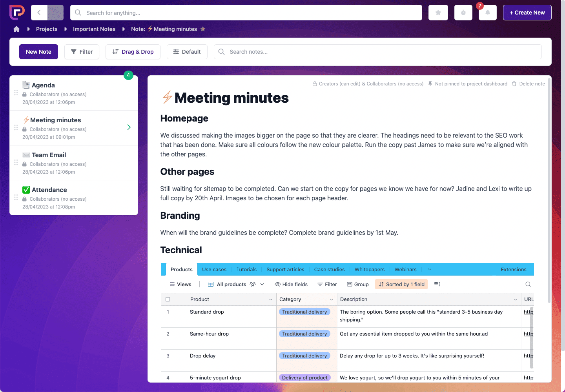Click the Create New button
The height and width of the screenshot is (392, 565).
(x=527, y=13)
